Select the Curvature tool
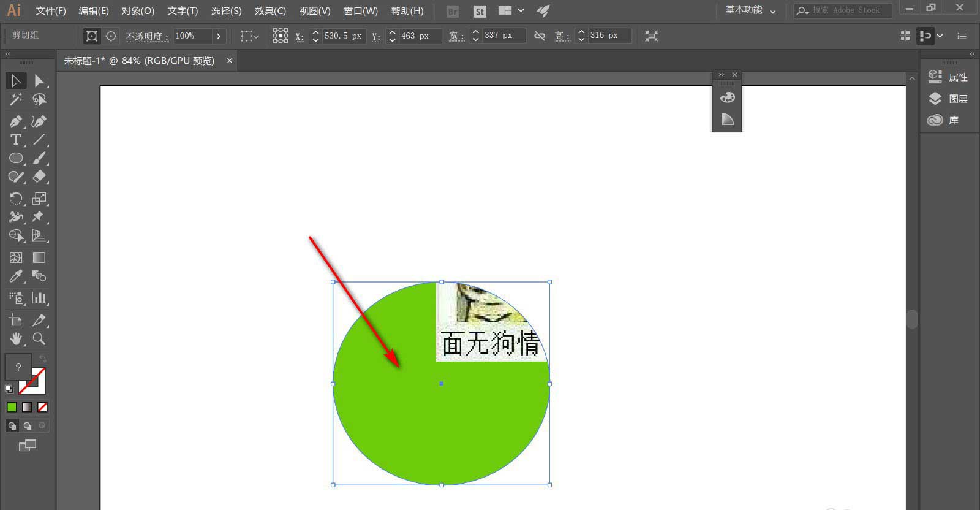Image resolution: width=980 pixels, height=510 pixels. pyautogui.click(x=39, y=121)
